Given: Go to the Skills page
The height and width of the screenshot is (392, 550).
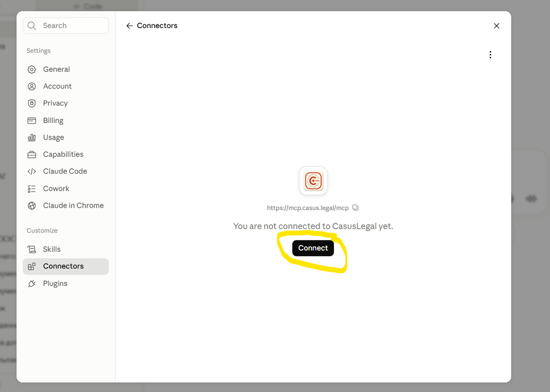Looking at the screenshot, I should pyautogui.click(x=66, y=249).
